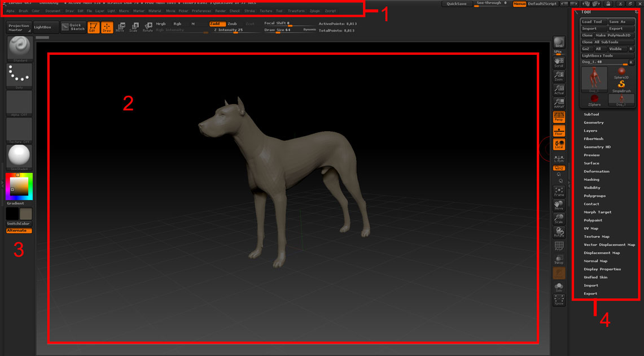Open the Brush menu

[23, 11]
